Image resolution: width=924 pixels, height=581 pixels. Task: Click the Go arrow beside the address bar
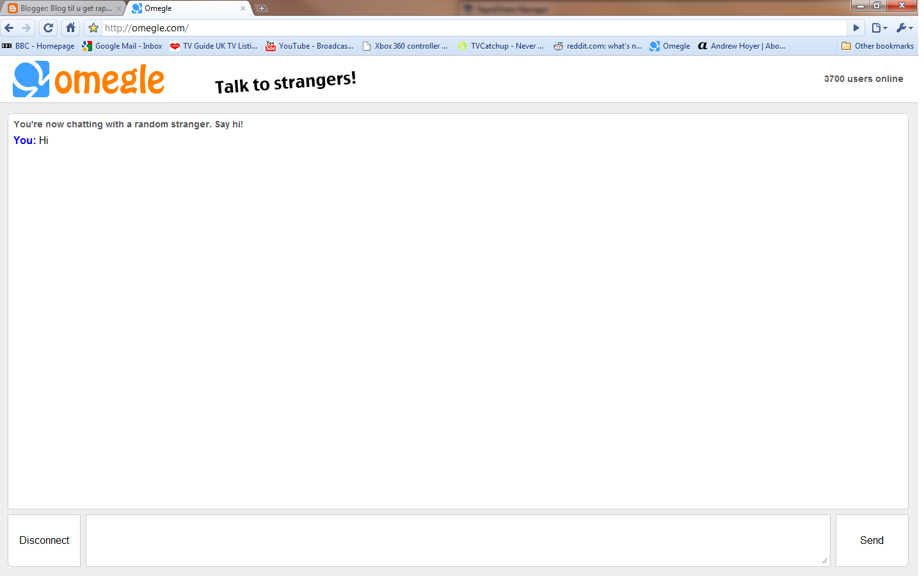[x=856, y=28]
